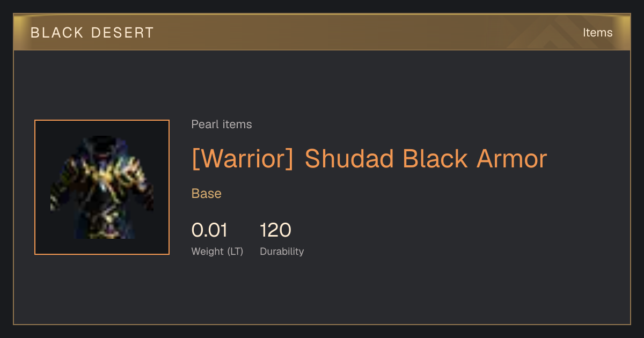Click the Durability label
The image size is (644, 338).
click(282, 251)
